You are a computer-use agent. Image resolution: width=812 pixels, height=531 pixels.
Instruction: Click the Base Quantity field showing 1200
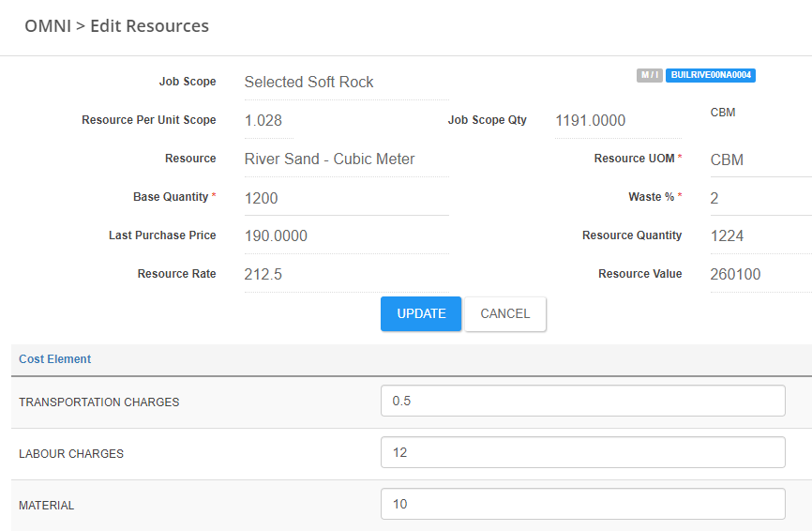345,198
